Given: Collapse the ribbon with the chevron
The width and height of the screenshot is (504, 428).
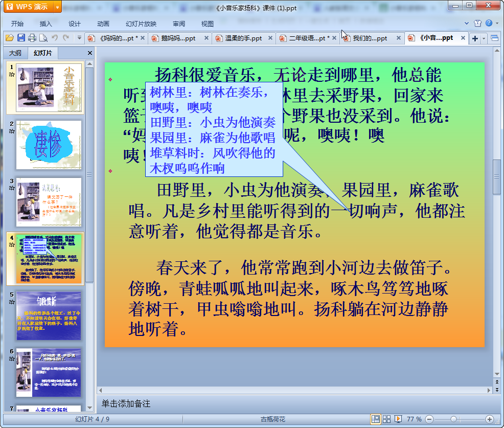Looking at the screenshot, I should pos(467,23).
